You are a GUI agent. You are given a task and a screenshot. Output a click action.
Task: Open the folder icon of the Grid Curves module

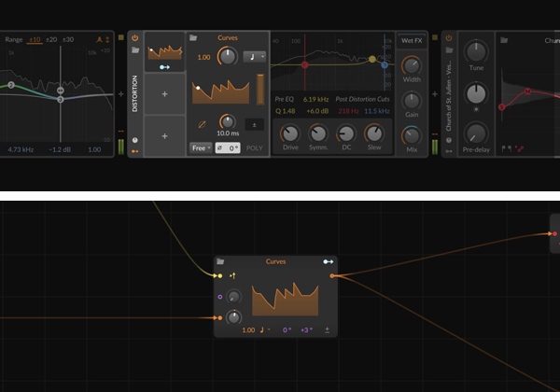pos(220,261)
